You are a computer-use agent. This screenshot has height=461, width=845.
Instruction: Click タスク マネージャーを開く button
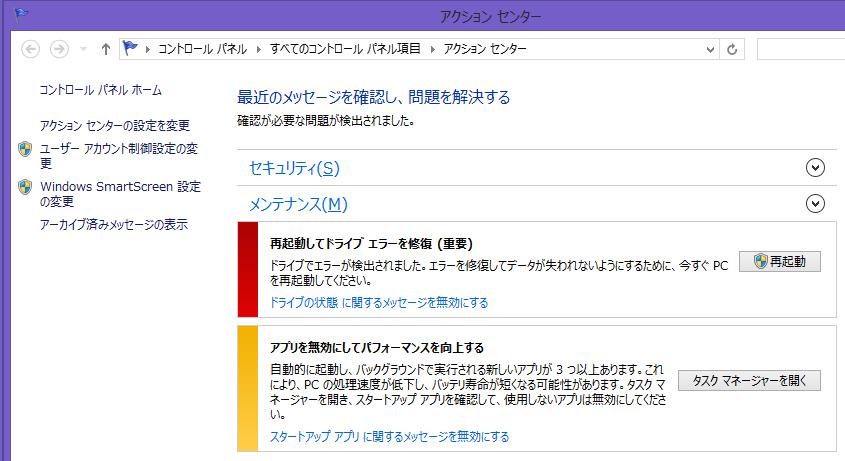749,381
